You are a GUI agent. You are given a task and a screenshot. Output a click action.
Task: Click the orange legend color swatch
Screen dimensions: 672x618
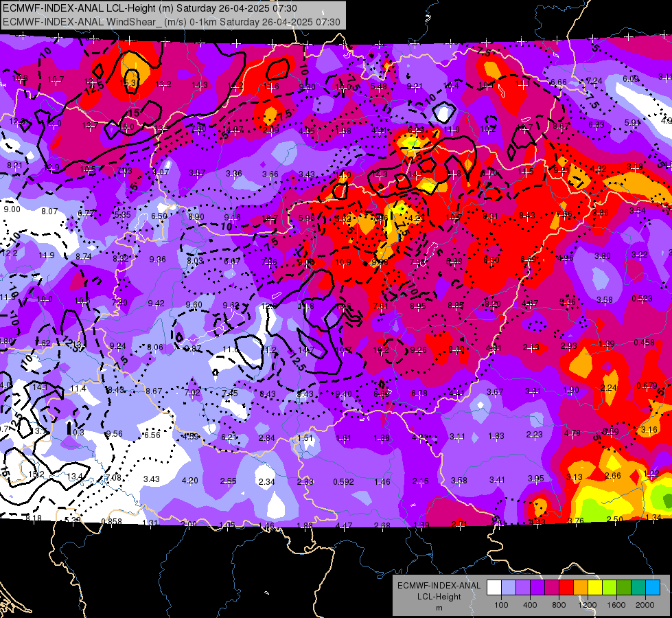click(x=581, y=588)
